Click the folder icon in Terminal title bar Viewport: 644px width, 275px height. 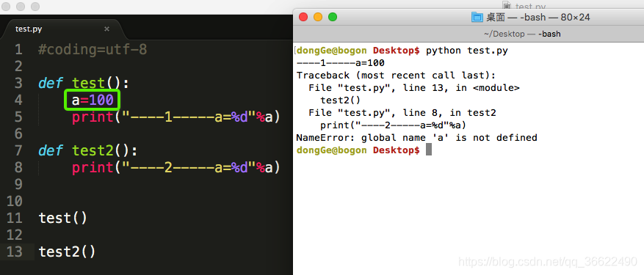tap(477, 18)
